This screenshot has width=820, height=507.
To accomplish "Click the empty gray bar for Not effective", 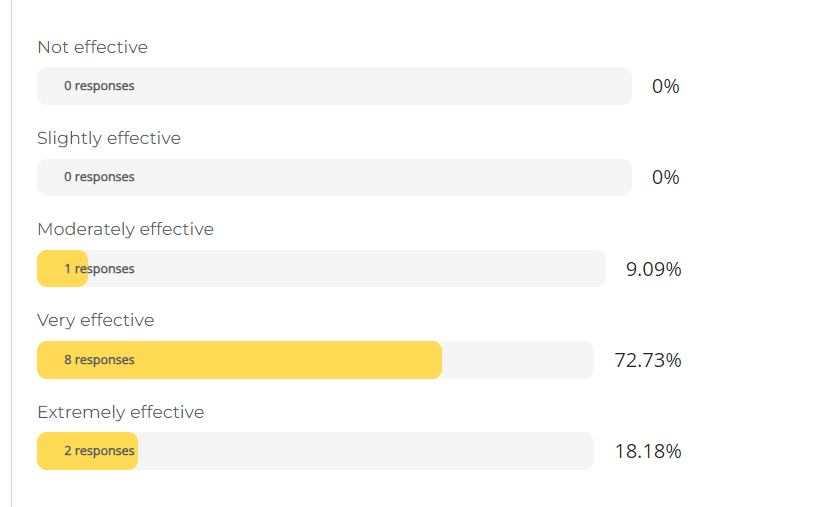I will click(x=380, y=86).
